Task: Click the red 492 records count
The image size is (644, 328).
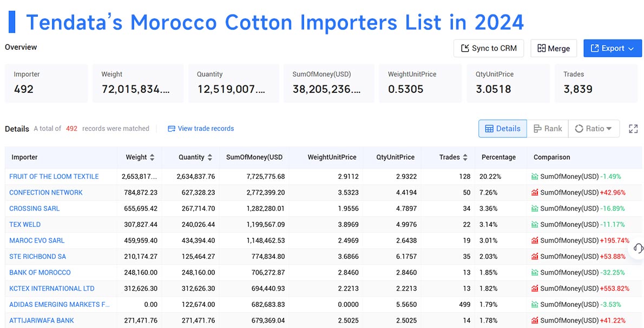Action: [x=71, y=128]
